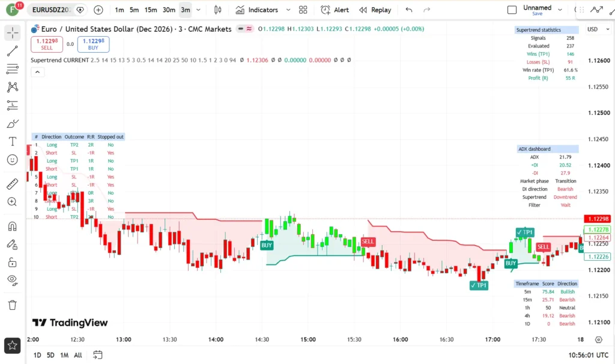Select the XABCD patterns tool
This screenshot has width=615, height=364.
coord(13,86)
